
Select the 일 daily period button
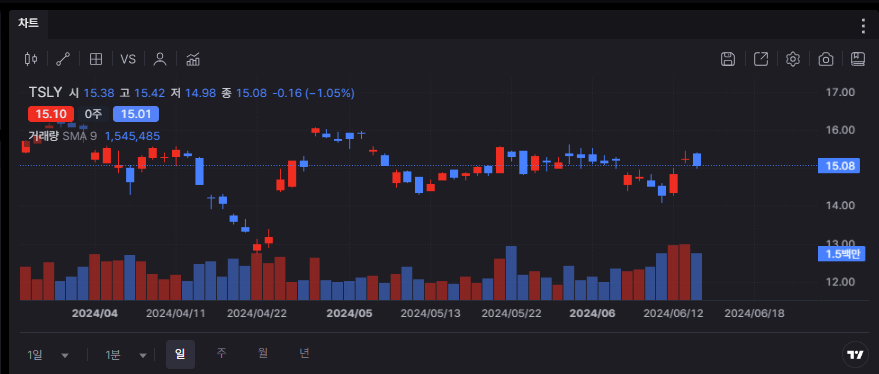181,354
